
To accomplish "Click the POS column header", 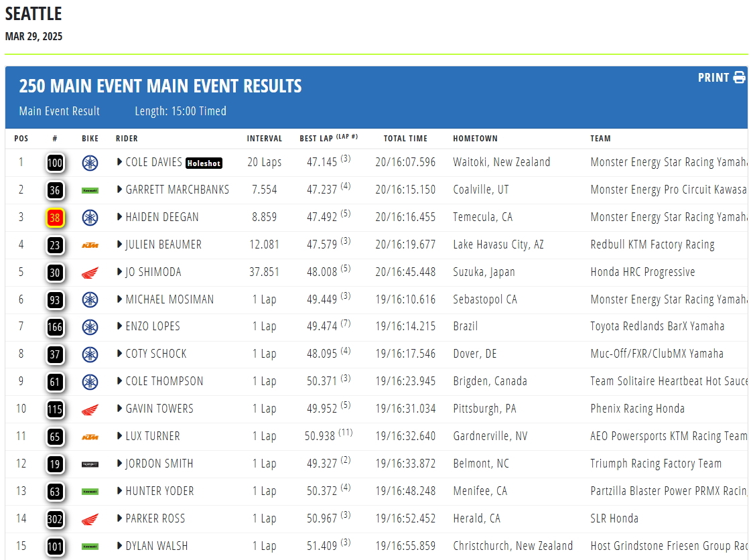I will (21, 139).
